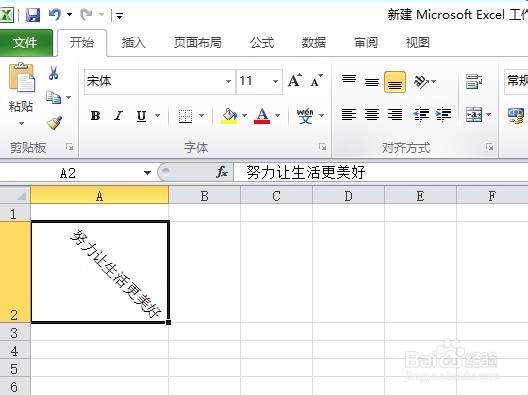Viewport: 528px width, 395px height.
Task: Toggle align text right
Action: (395, 114)
